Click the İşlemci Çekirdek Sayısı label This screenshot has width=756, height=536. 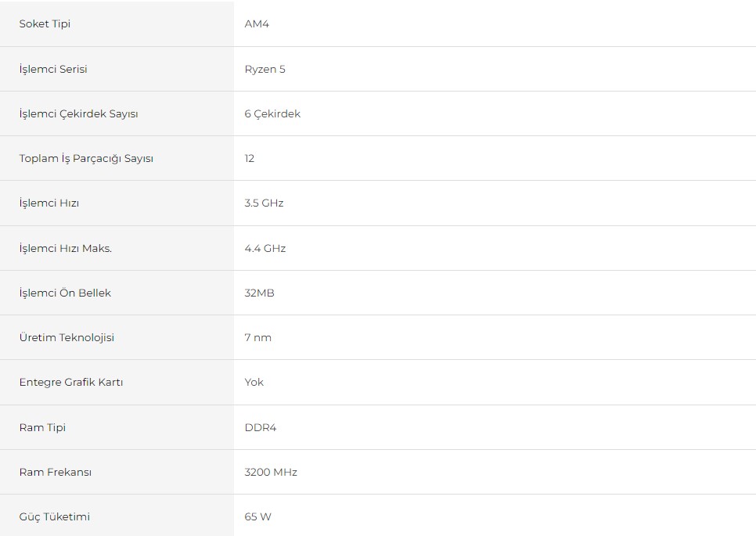[78, 113]
